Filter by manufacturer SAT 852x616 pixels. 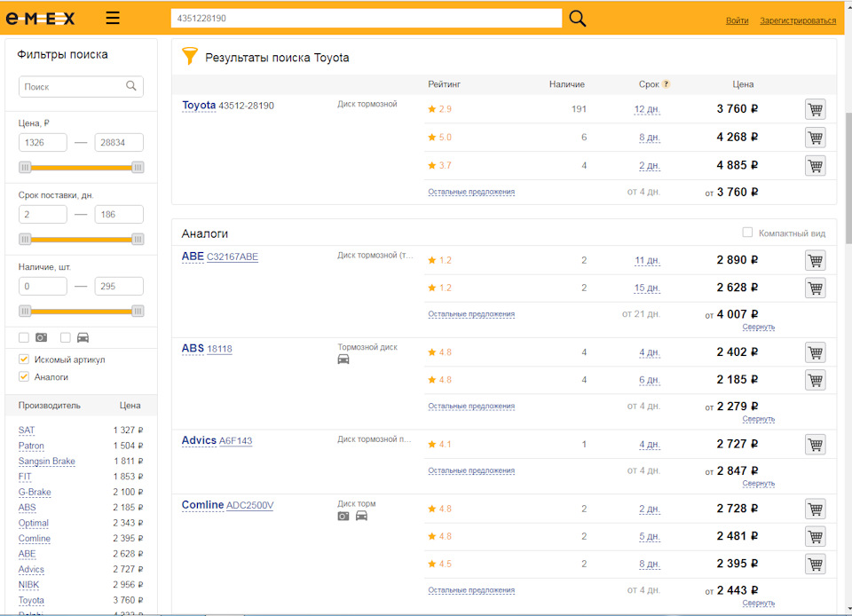pyautogui.click(x=26, y=430)
